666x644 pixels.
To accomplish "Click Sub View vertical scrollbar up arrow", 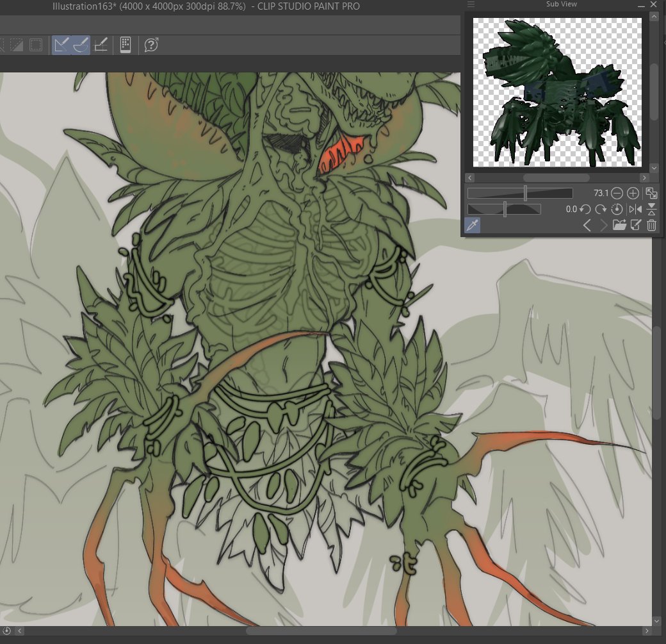I will click(x=654, y=16).
